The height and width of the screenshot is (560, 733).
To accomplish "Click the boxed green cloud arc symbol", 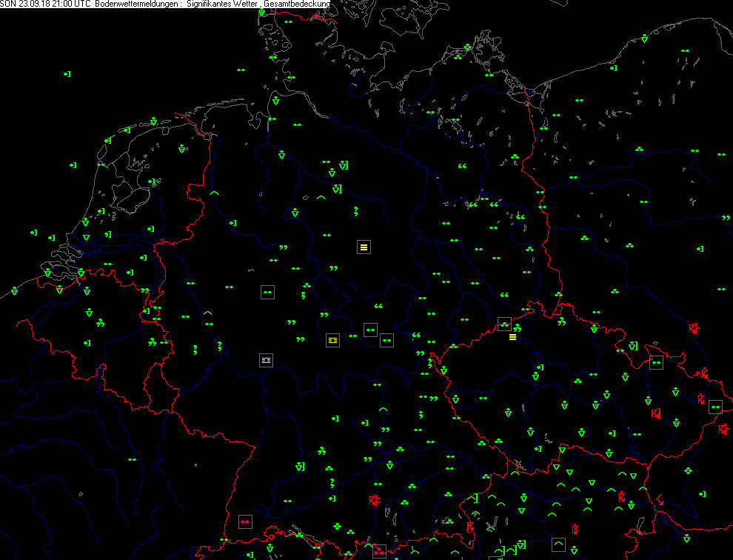I will tap(559, 545).
